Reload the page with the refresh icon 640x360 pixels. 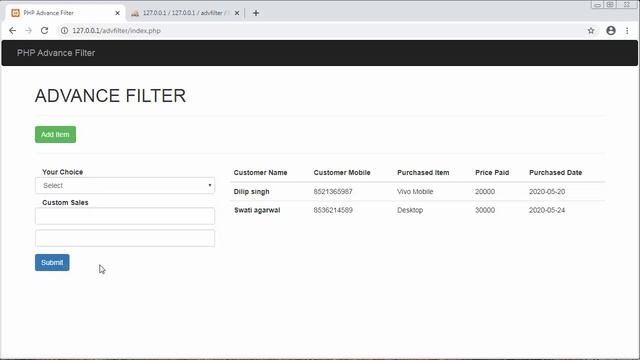(x=44, y=31)
